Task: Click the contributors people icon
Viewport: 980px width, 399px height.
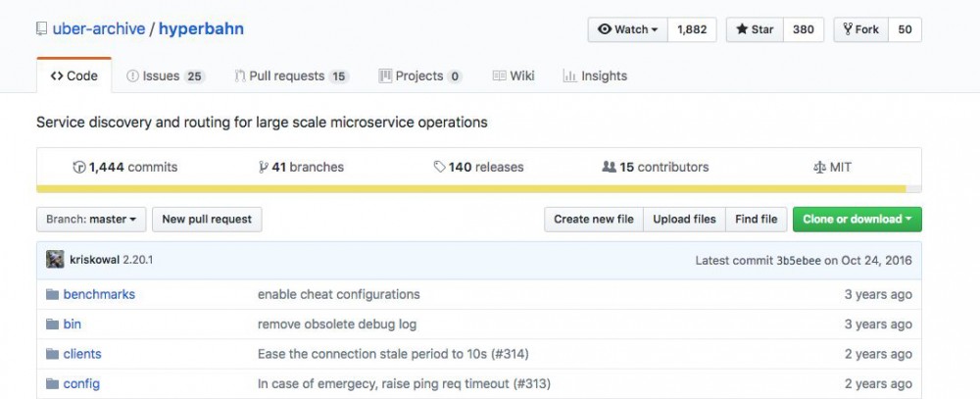Action: pos(609,168)
